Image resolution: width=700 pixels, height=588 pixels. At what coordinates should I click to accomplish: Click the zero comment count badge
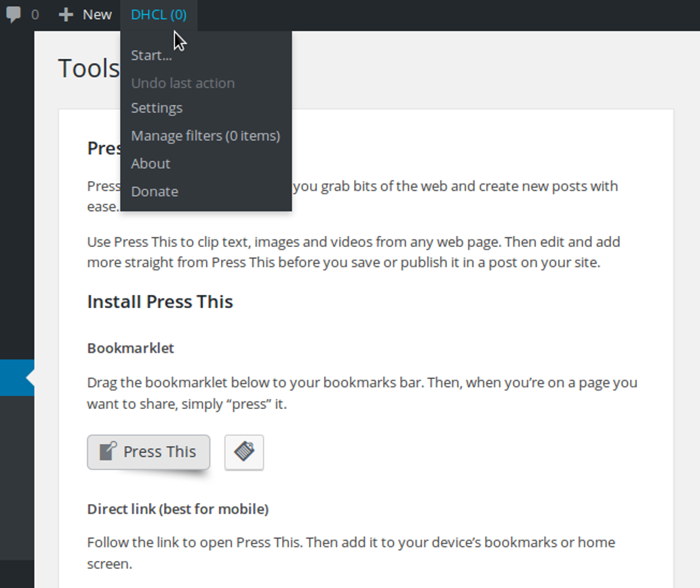tap(33, 14)
